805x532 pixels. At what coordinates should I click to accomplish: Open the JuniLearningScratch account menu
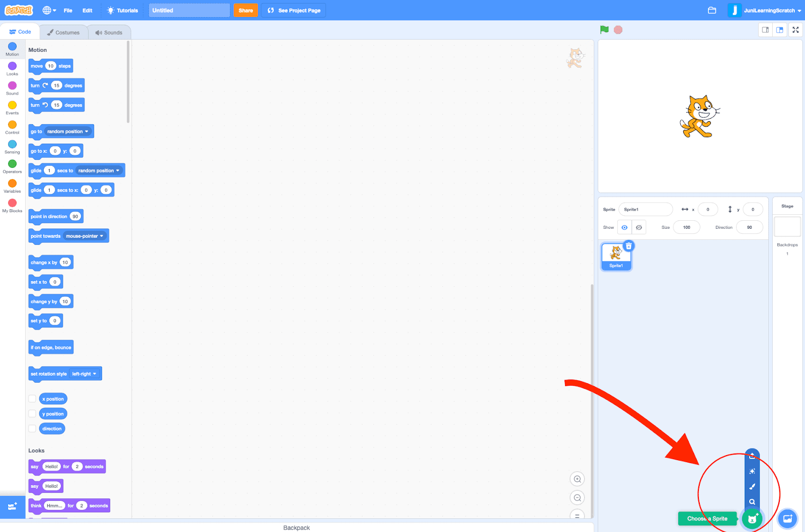(765, 10)
